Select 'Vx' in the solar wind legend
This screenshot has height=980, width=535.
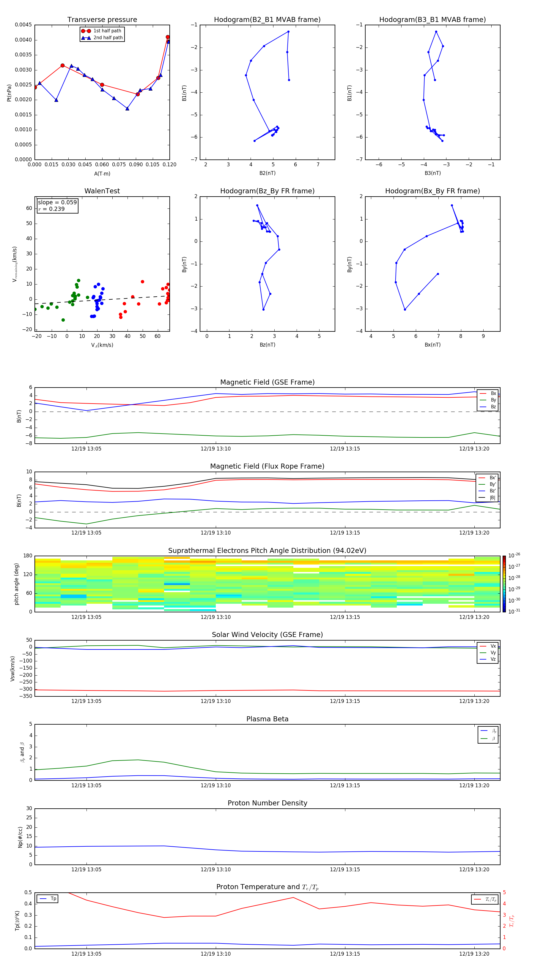(488, 646)
